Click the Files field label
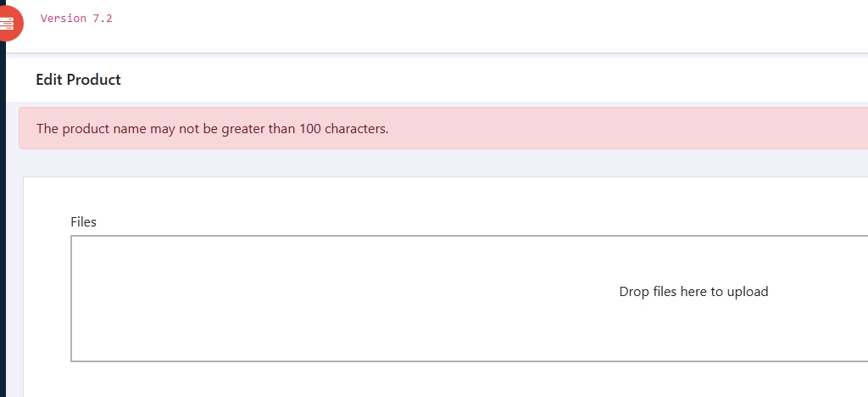 84,222
